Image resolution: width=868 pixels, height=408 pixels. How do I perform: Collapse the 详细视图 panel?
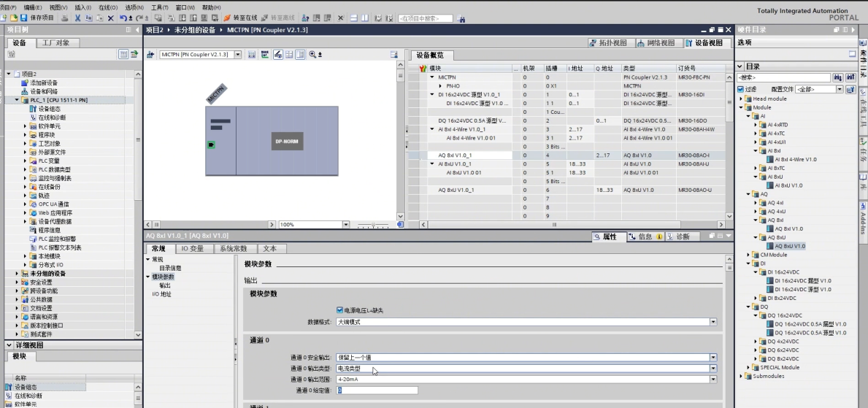point(9,345)
